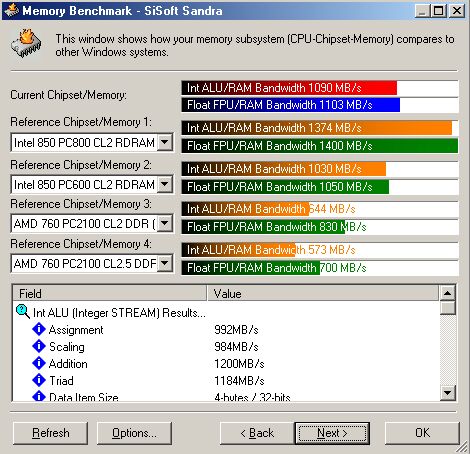Click the green Float FPU 1050 MB/s bar

[285, 187]
